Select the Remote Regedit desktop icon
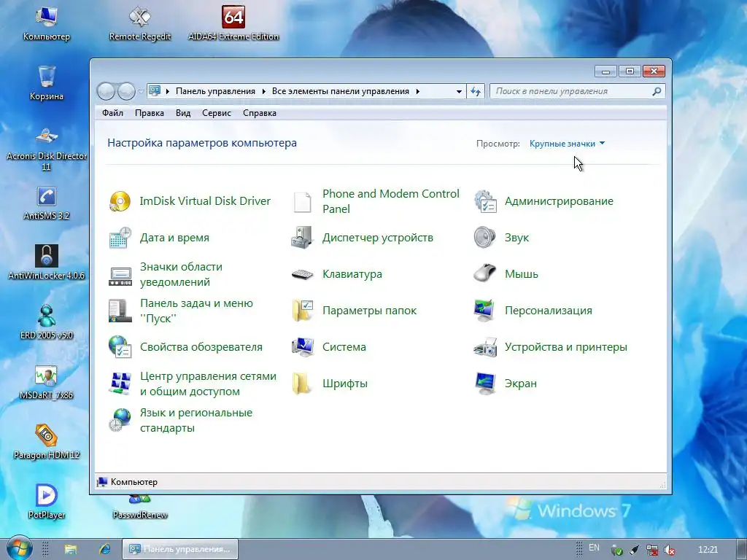747x560 pixels. tap(140, 17)
